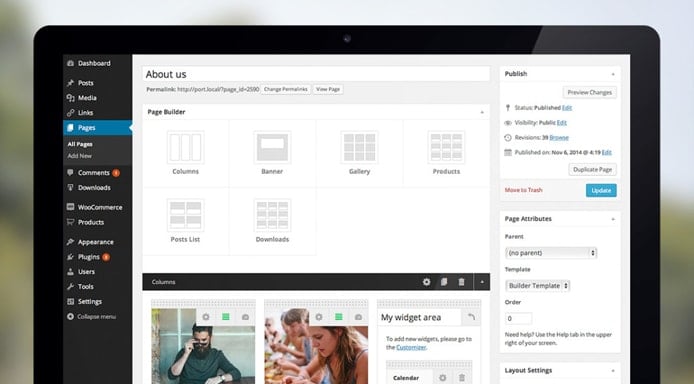Click the Duplicate Page button
694x384 pixels.
point(592,169)
